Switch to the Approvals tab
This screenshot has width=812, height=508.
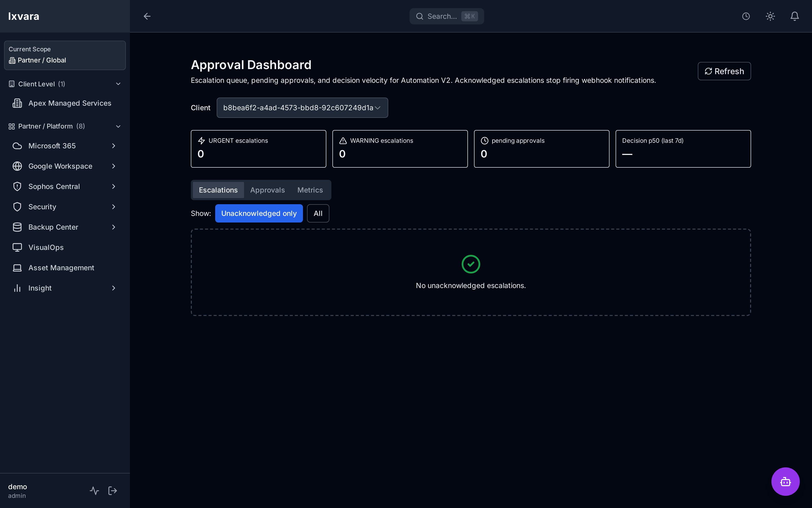pos(267,190)
